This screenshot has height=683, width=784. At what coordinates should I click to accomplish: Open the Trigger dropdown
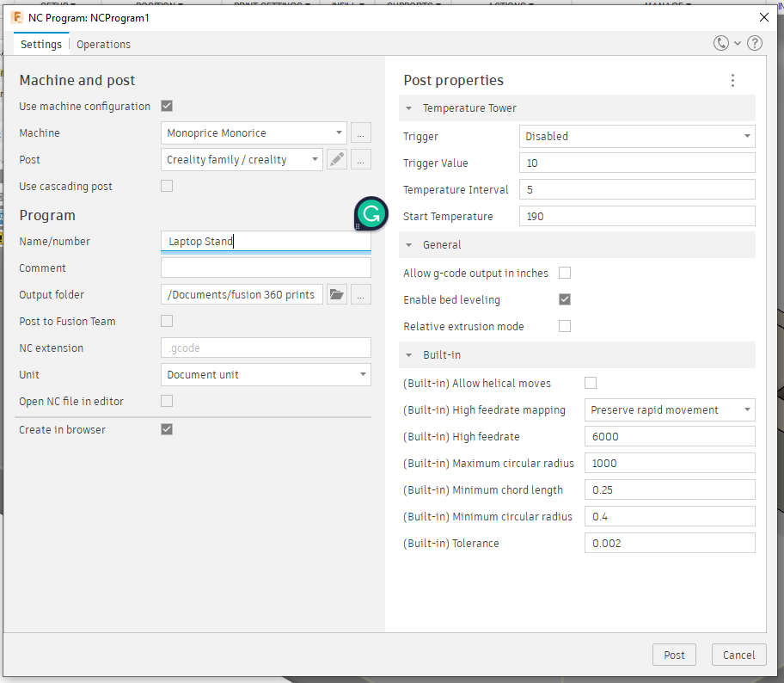(x=637, y=136)
